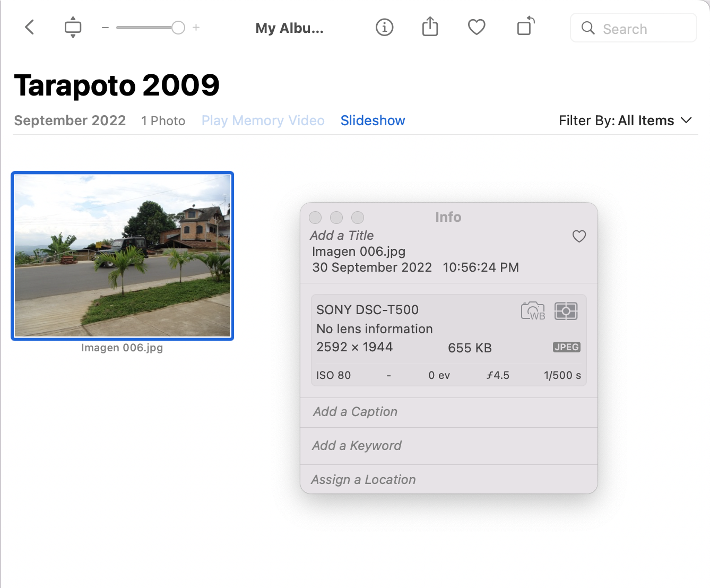Go back using the toolbar back arrow
Screen dimensions: 710x588
[30, 27]
